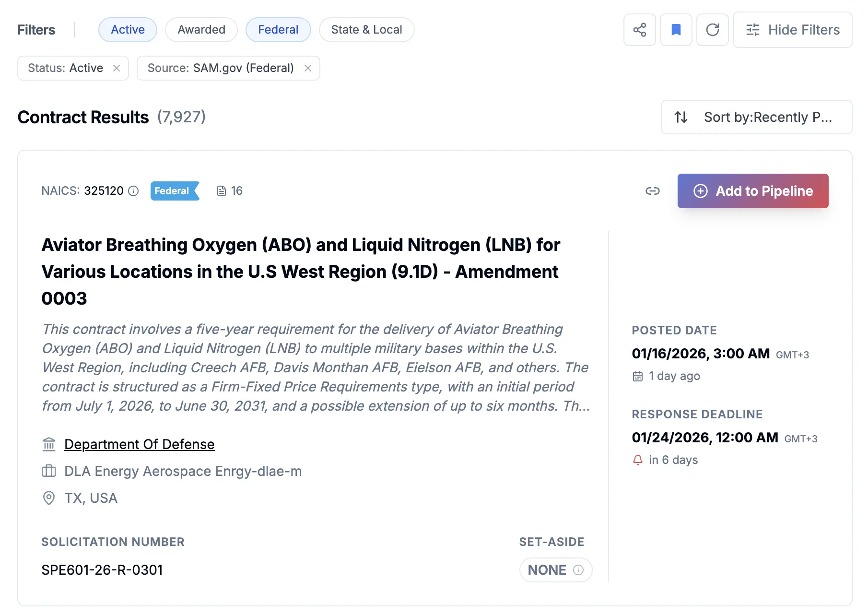The height and width of the screenshot is (616, 868).
Task: Open the Sort by Recently dropdown
Action: coord(756,117)
